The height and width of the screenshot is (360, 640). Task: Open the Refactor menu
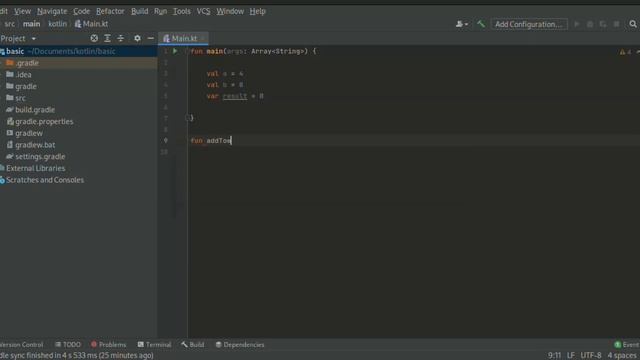point(110,11)
